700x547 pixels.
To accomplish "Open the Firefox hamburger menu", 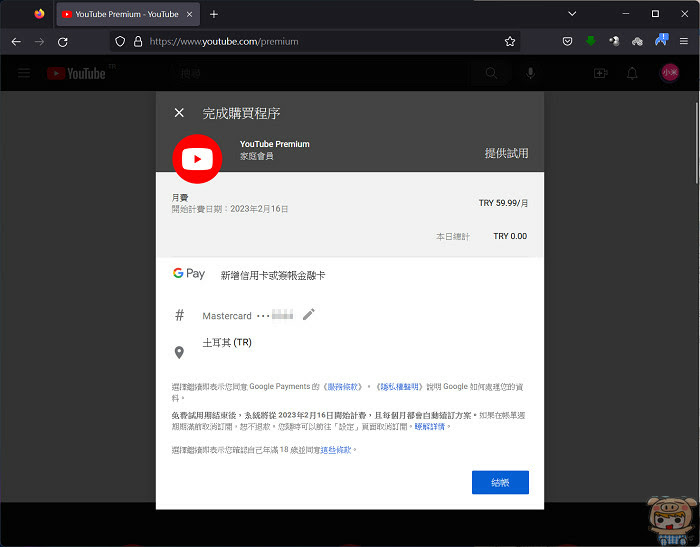I will tap(683, 41).
